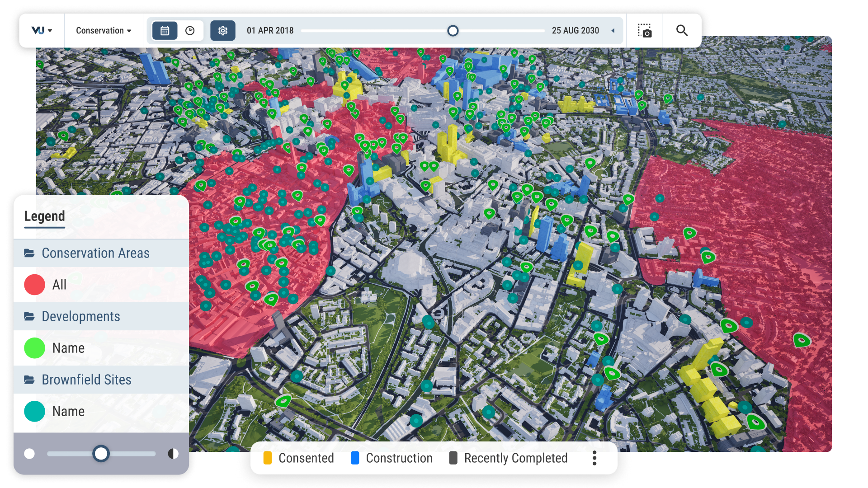Click the yellow Consented color chip
The image size is (868, 488).
click(x=268, y=458)
